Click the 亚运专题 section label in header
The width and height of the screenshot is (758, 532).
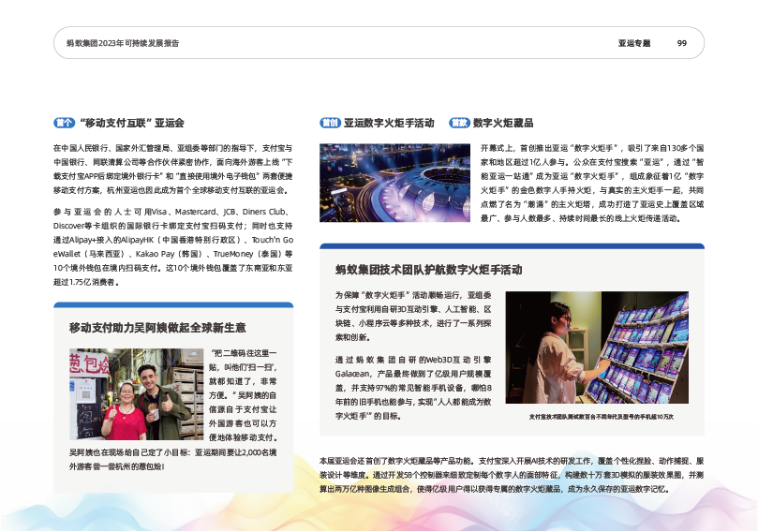[x=633, y=43]
